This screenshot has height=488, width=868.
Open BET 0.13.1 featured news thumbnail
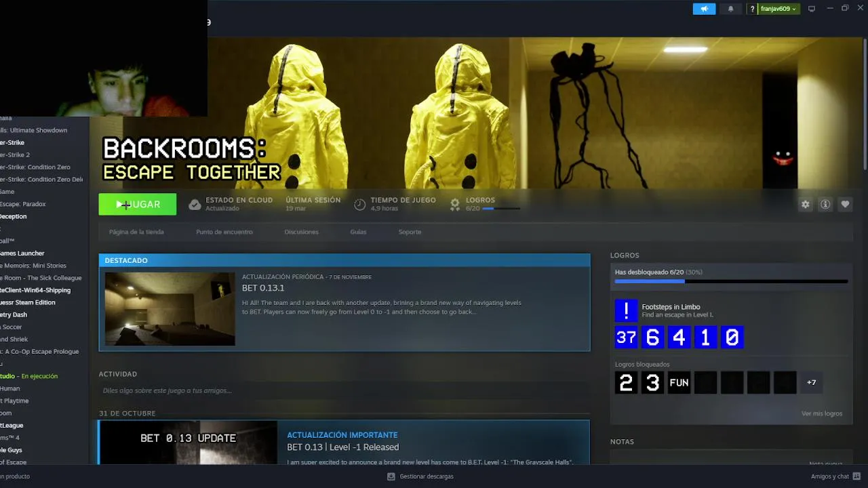tap(170, 309)
